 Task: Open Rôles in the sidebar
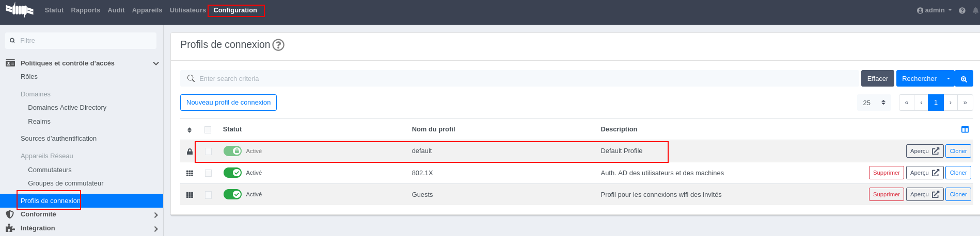(29, 77)
